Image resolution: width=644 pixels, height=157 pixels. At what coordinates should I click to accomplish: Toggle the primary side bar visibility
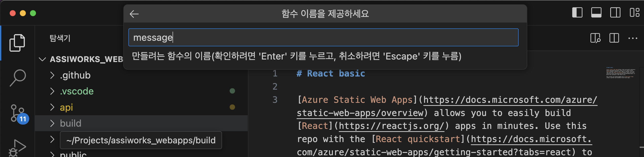(x=577, y=13)
